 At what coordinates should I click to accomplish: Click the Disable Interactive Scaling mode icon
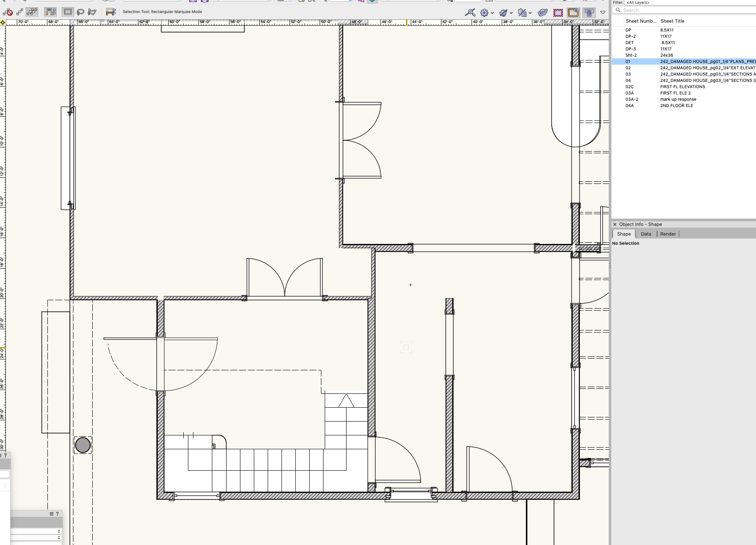(8, 12)
